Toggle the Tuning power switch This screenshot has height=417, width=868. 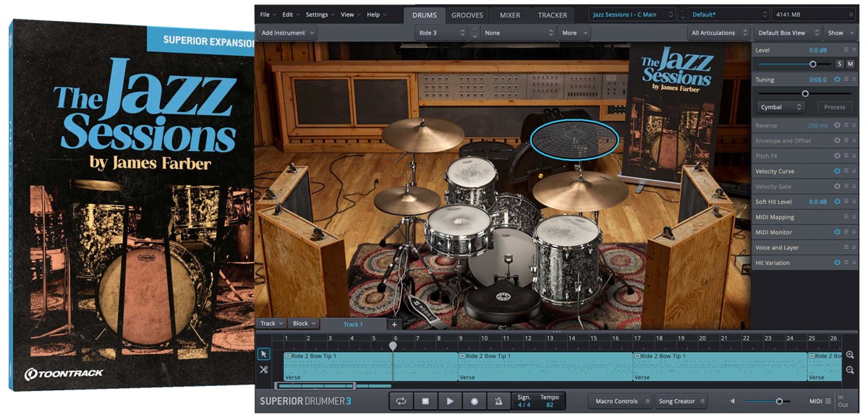(x=837, y=79)
